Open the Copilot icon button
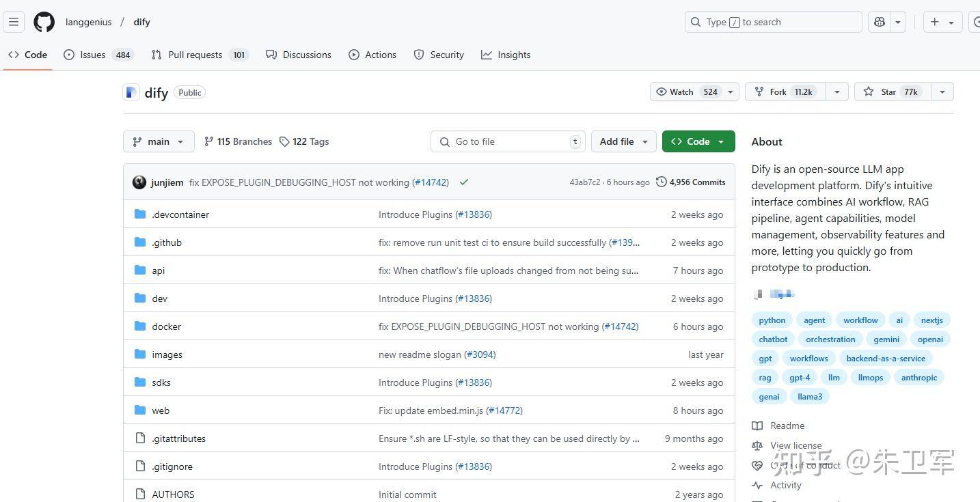 coord(879,22)
